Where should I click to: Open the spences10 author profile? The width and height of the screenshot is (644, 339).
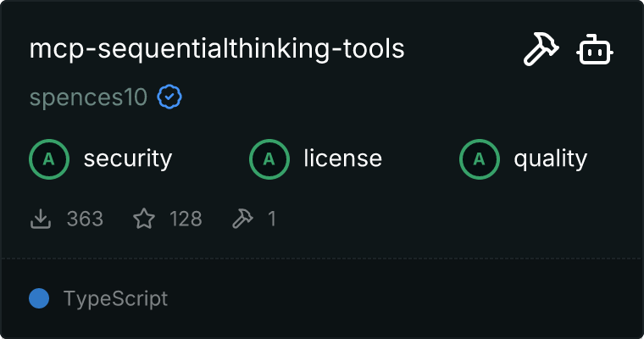88,97
